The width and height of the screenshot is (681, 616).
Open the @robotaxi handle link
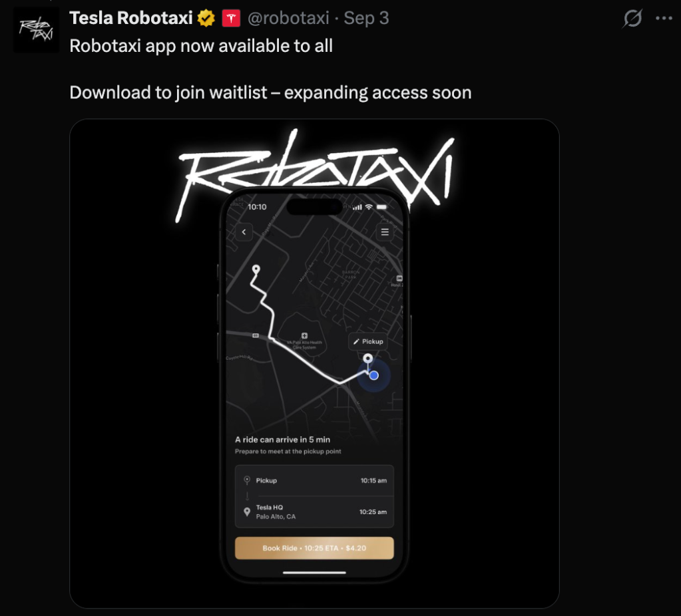288,18
